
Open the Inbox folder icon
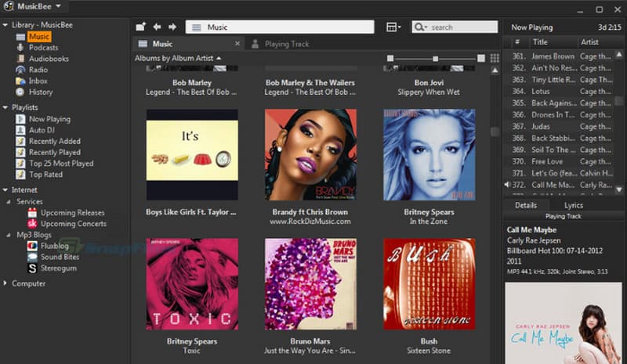coord(20,81)
